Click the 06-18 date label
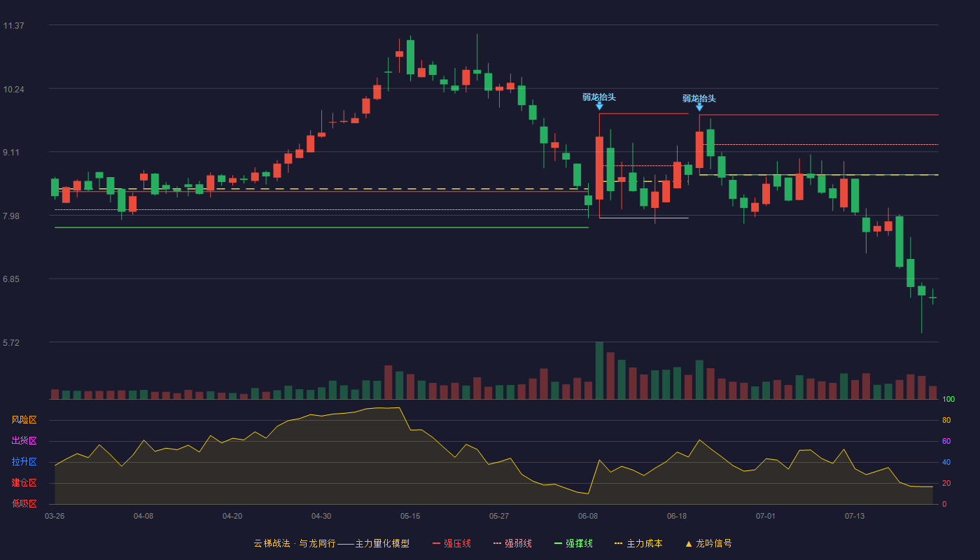 coord(677,516)
